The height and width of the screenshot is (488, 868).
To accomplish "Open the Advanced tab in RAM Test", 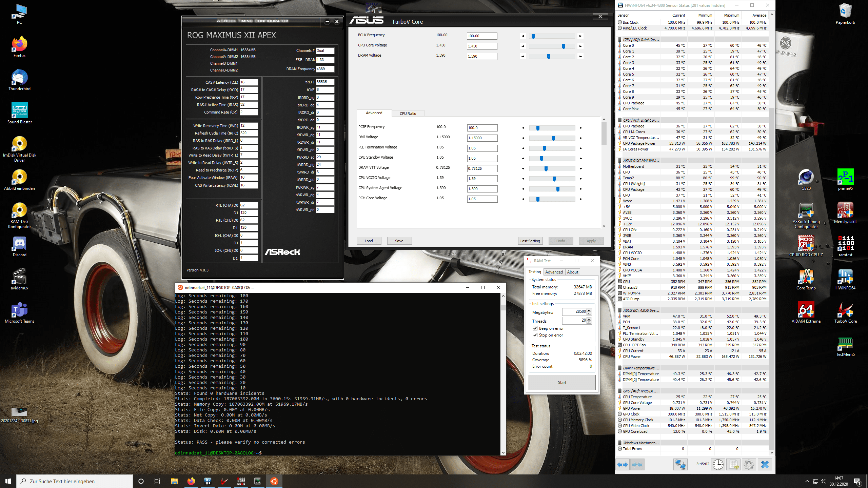I will (554, 272).
